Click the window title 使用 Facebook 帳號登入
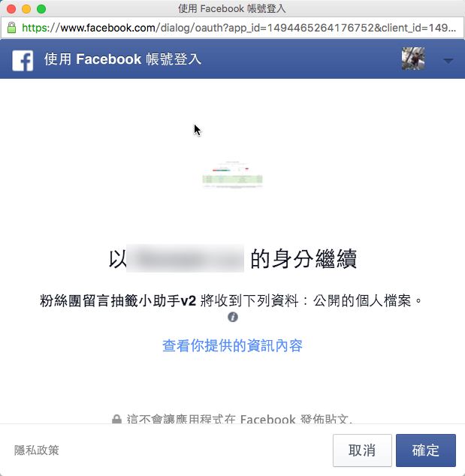Screen dimensions: 465x476 [232, 8]
